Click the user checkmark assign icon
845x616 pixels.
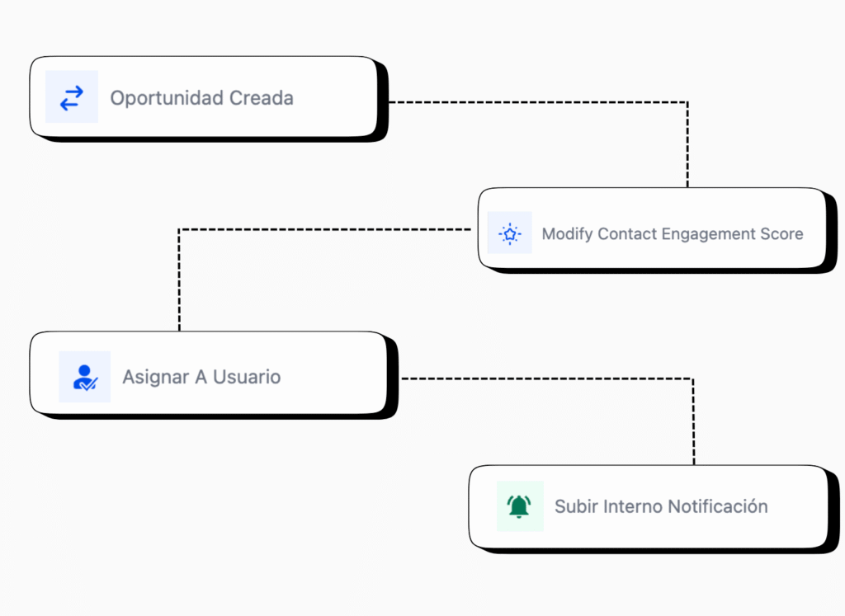[85, 377]
